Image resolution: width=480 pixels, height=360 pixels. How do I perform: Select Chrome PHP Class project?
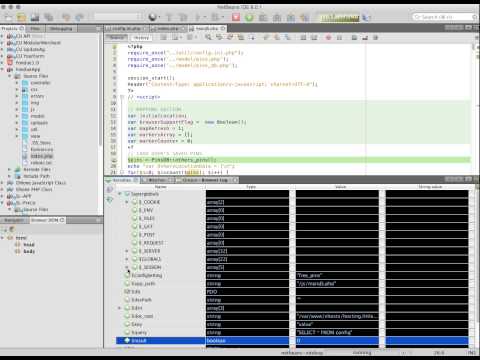[34, 189]
